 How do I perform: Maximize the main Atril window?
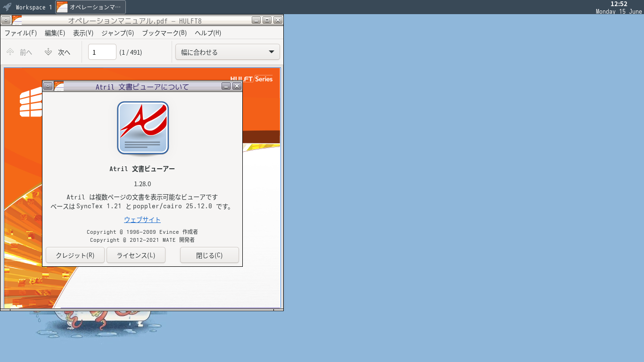[267, 20]
